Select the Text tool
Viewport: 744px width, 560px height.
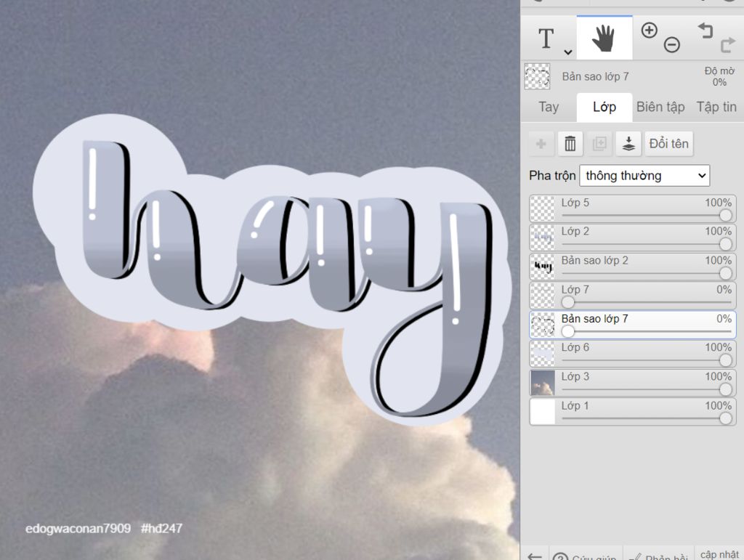click(546, 38)
